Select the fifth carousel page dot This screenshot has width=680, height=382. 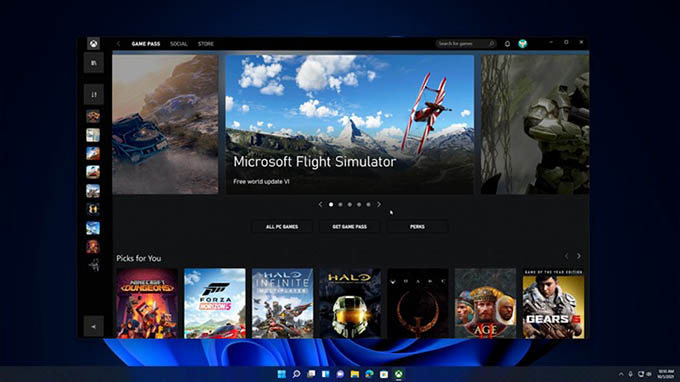[368, 204]
